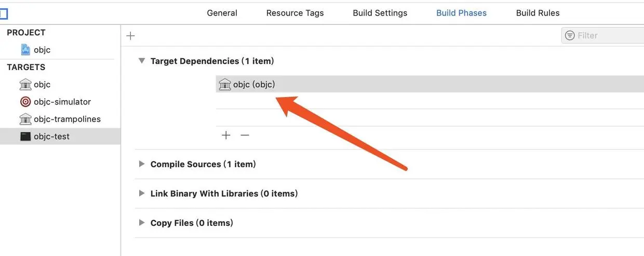
Task: Click into the Filter text field
Action: [x=608, y=35]
